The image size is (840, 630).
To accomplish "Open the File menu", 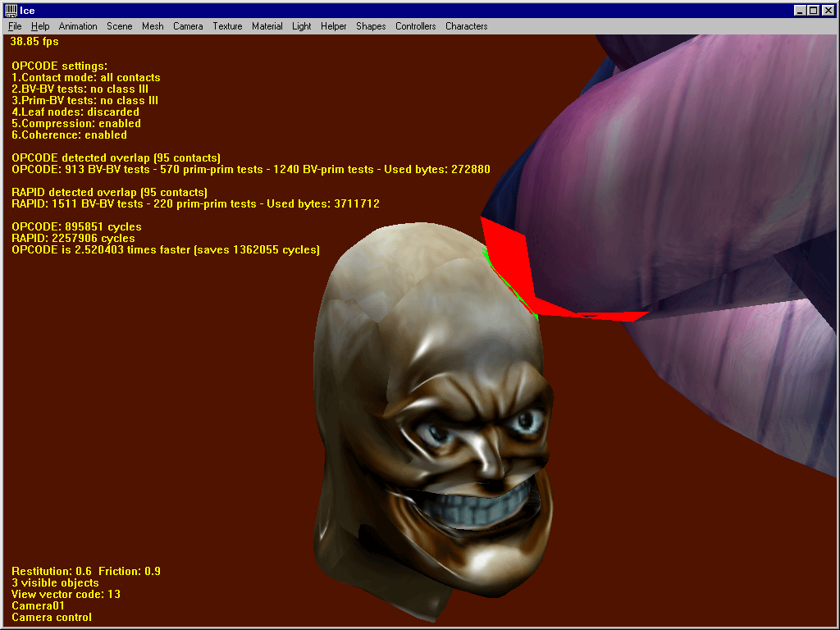I will [15, 26].
